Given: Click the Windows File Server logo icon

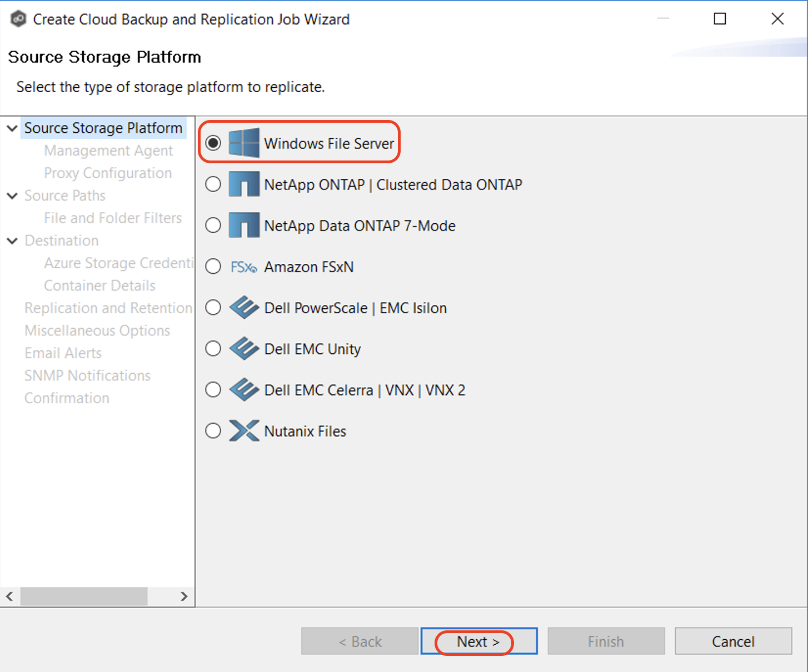Looking at the screenshot, I should pos(244,143).
